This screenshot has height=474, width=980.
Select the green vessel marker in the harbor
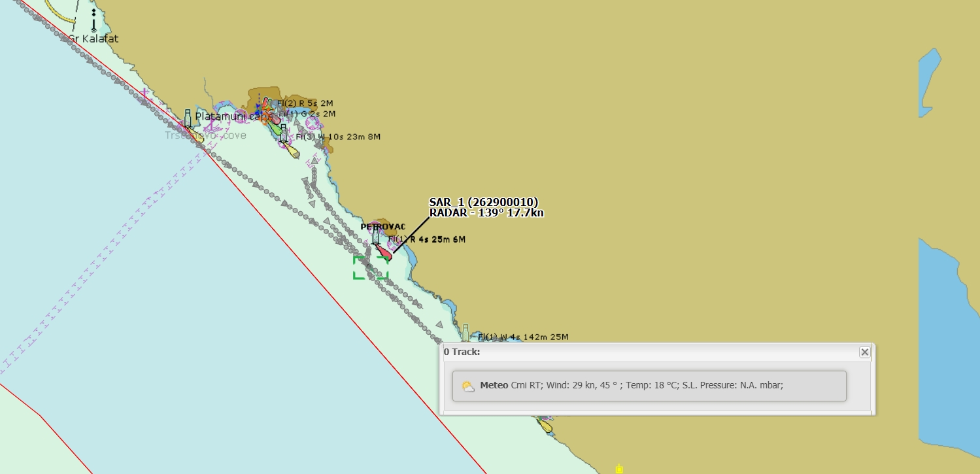pyautogui.click(x=277, y=129)
